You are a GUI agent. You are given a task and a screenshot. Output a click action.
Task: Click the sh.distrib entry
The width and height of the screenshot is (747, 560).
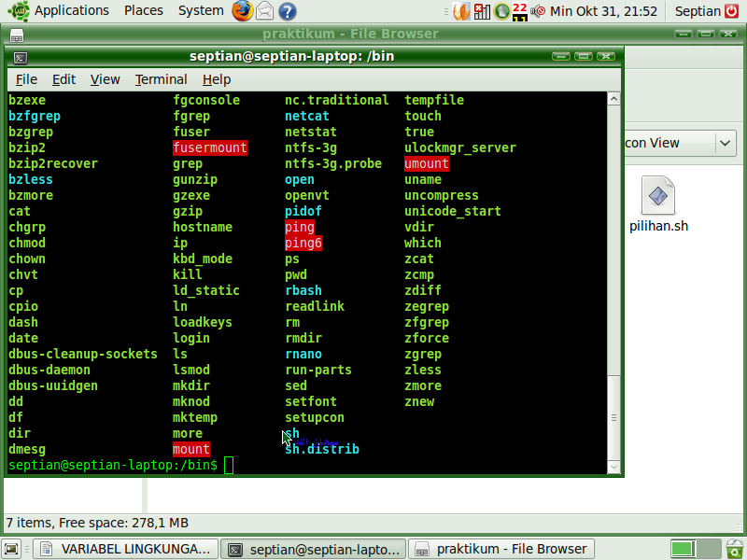coord(322,449)
